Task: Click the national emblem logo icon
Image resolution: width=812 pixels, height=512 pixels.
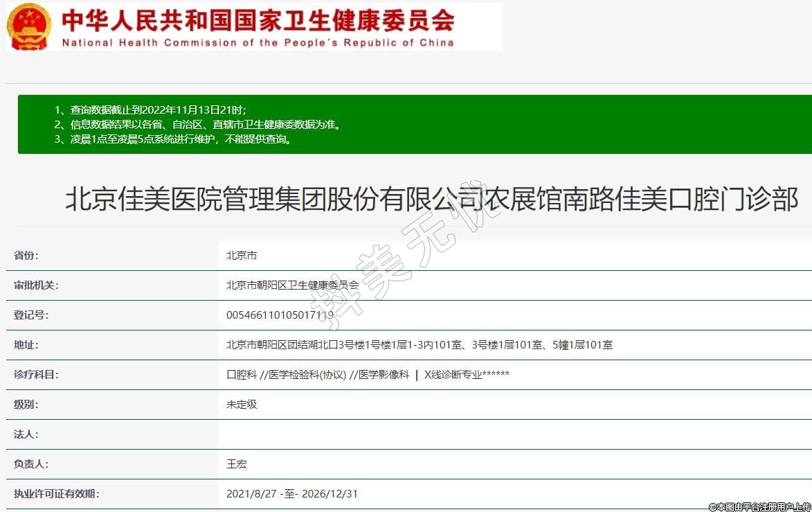Action: 29,26
